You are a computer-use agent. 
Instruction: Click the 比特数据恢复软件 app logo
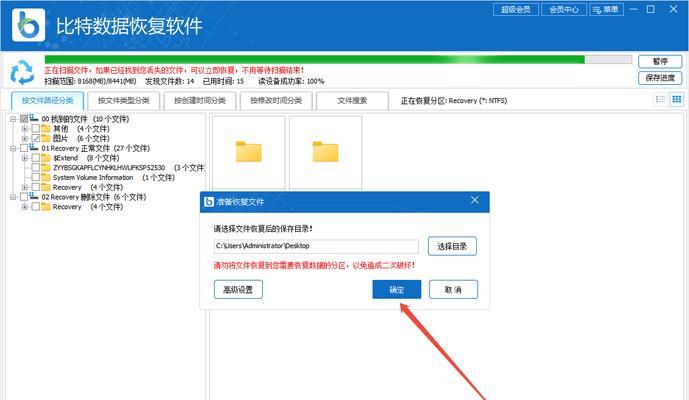coord(28,25)
